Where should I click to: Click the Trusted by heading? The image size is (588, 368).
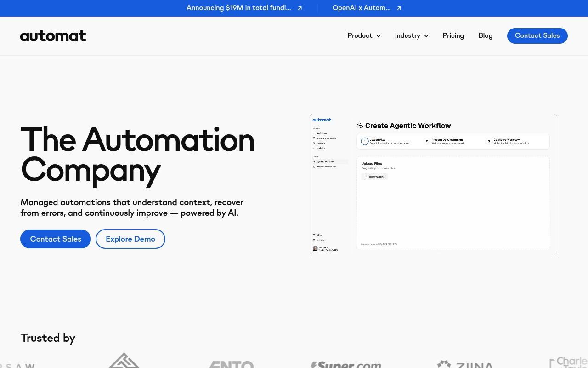[x=48, y=338]
